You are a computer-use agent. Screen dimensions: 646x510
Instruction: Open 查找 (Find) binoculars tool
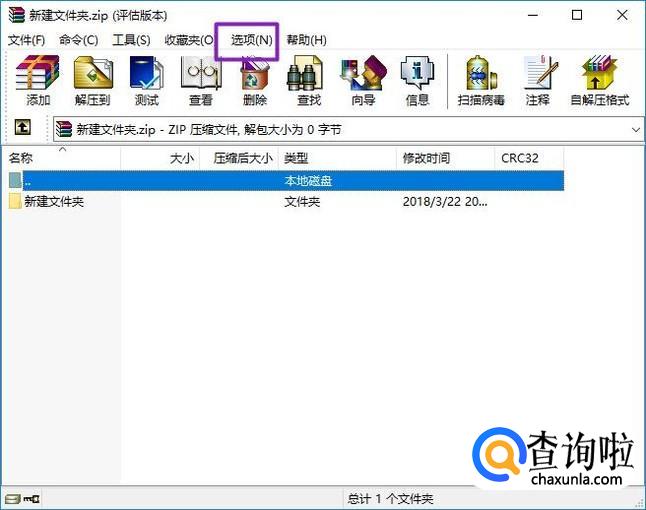(x=308, y=82)
